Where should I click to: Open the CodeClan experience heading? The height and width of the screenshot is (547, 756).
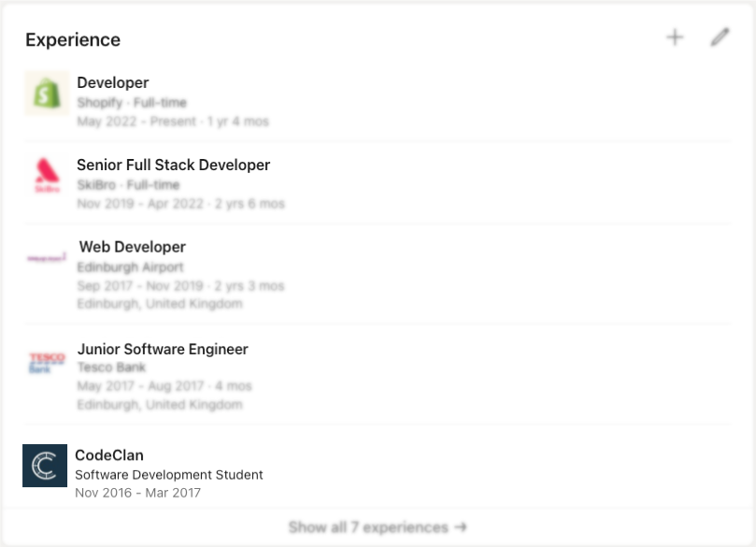coord(109,455)
